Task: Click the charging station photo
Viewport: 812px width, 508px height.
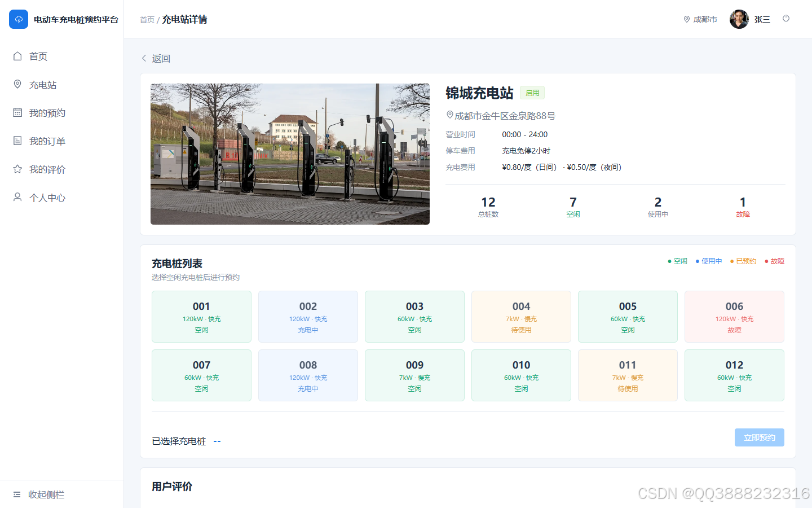Action: [x=290, y=154]
